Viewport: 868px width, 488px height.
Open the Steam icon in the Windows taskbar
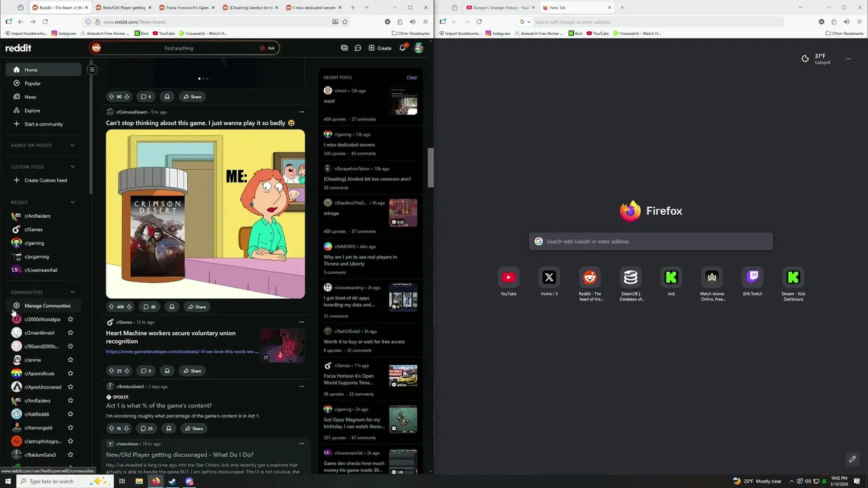coord(172,481)
